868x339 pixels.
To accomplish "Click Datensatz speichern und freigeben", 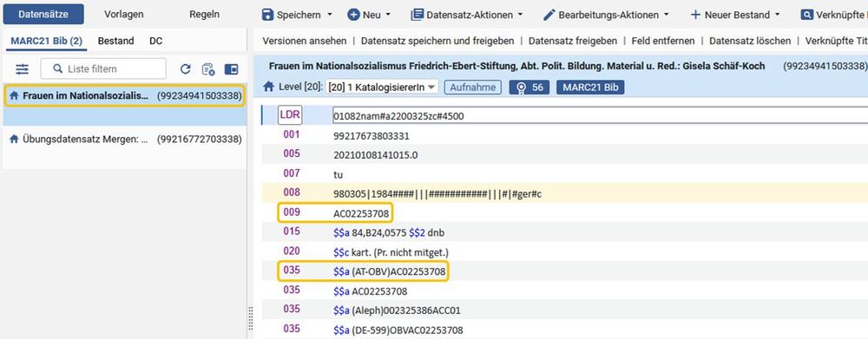I will point(437,41).
